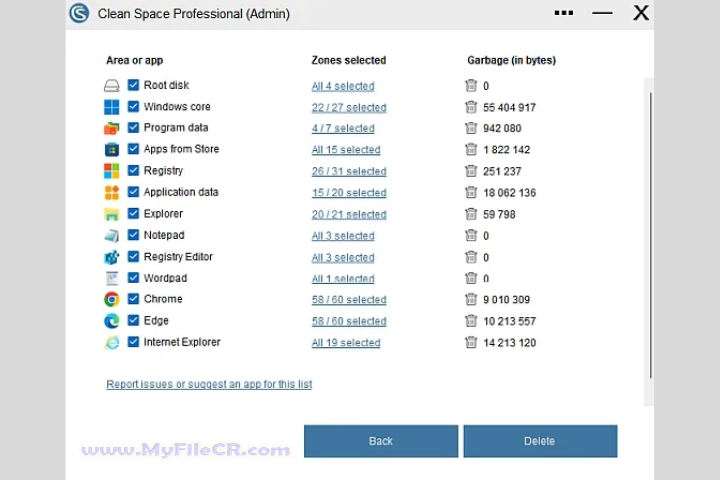Click the Program data folder icon
The height and width of the screenshot is (480, 720).
(x=112, y=128)
